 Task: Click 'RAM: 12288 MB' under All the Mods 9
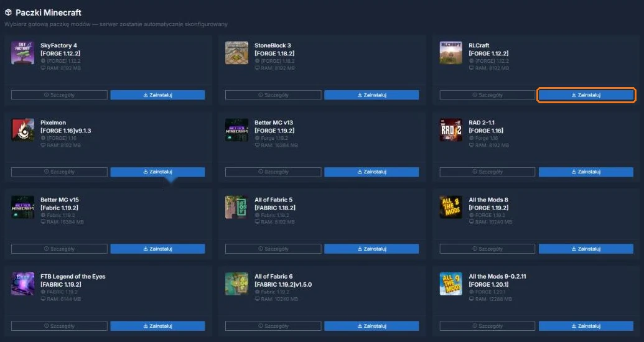[x=493, y=299]
